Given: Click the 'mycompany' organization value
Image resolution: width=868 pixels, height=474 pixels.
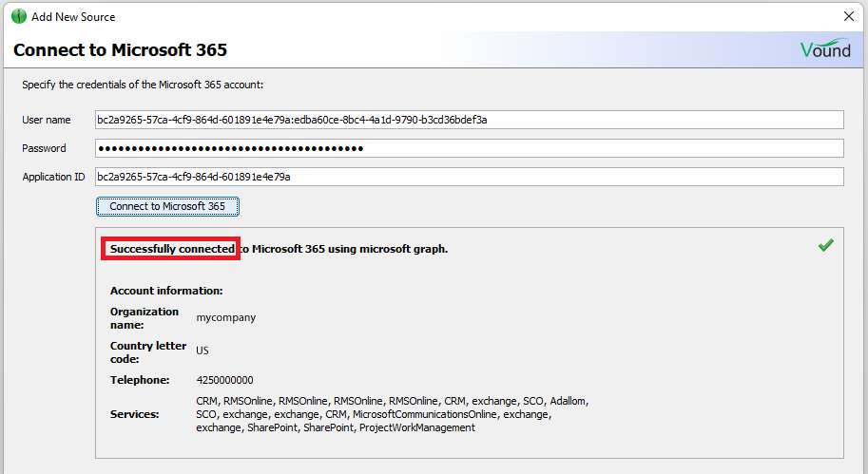Looking at the screenshot, I should (x=226, y=318).
